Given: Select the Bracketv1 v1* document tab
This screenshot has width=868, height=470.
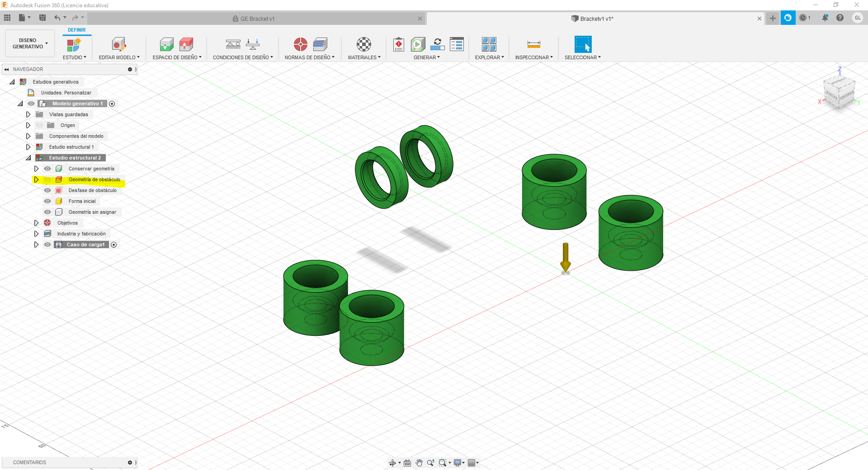Looking at the screenshot, I should click(x=596, y=19).
